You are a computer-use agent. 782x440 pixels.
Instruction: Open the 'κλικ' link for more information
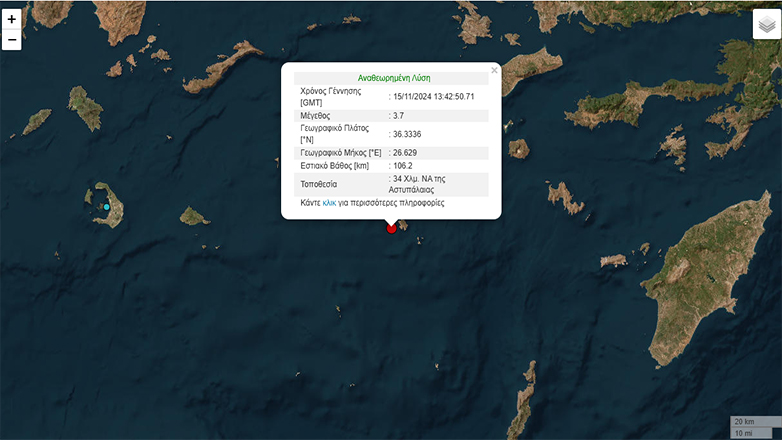pos(329,203)
